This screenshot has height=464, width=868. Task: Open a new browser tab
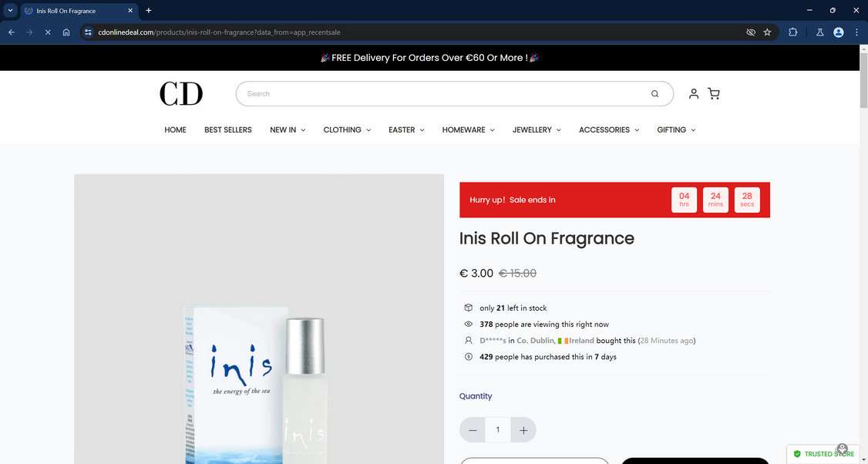(148, 11)
